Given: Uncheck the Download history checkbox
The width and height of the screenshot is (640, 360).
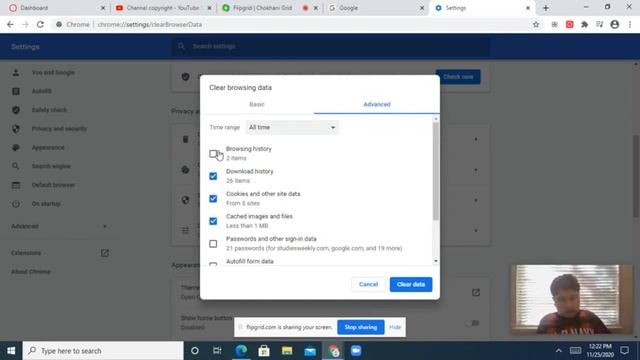Looking at the screenshot, I should click(213, 176).
